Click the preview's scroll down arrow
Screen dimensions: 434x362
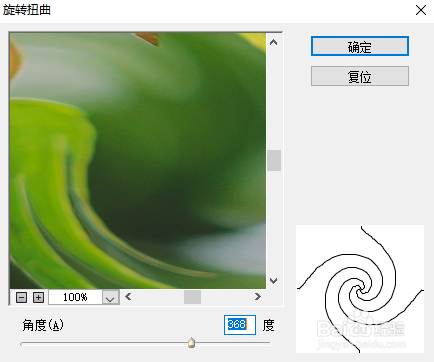pos(274,281)
